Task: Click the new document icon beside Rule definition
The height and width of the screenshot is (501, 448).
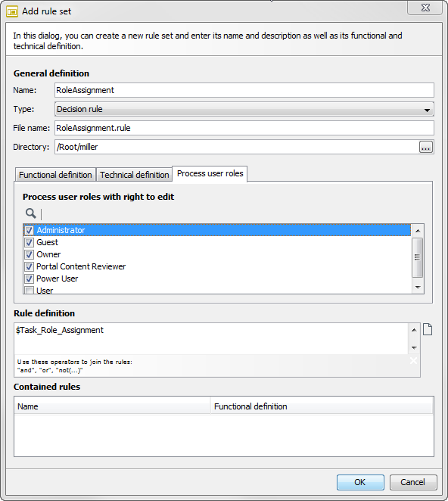Action: click(x=428, y=329)
